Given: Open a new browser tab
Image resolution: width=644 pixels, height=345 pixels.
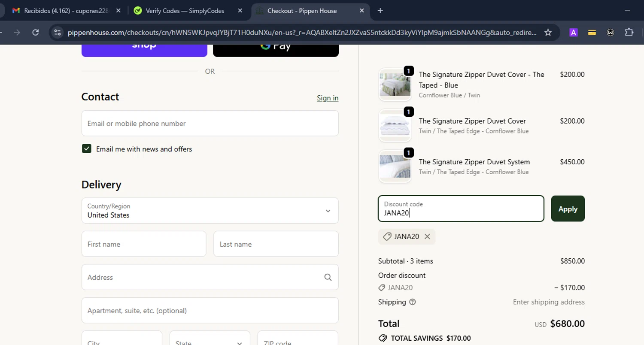Looking at the screenshot, I should [380, 11].
